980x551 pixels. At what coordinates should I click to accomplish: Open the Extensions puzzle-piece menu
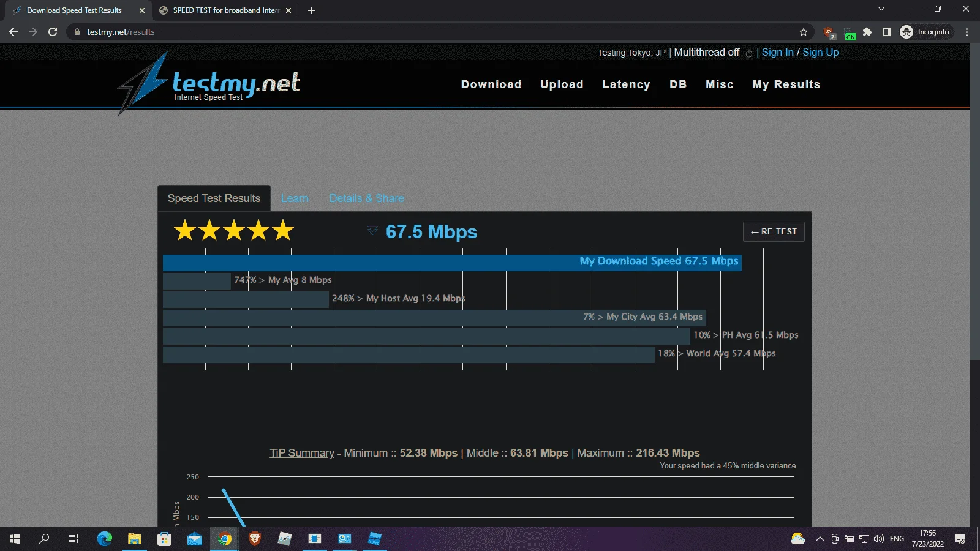click(x=867, y=32)
